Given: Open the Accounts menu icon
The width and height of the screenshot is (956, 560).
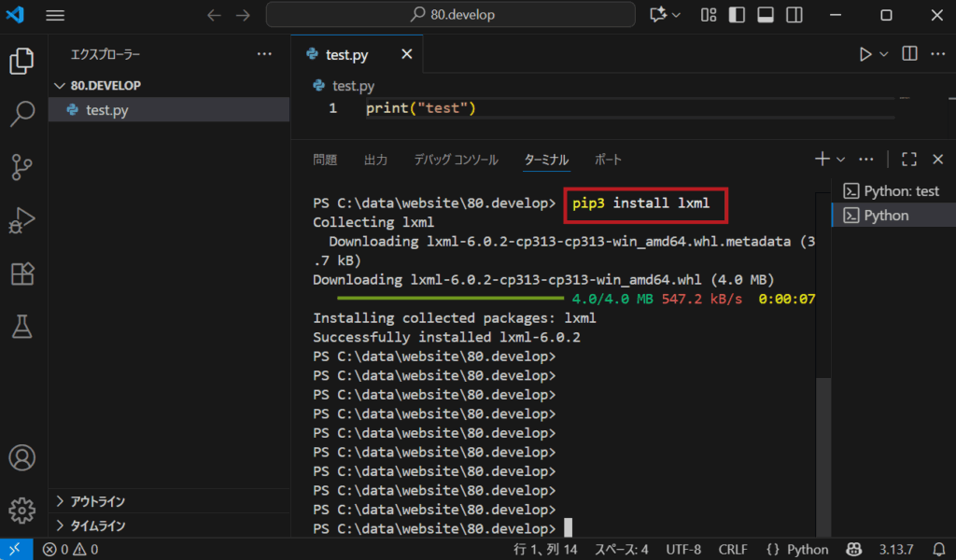Looking at the screenshot, I should [21, 458].
